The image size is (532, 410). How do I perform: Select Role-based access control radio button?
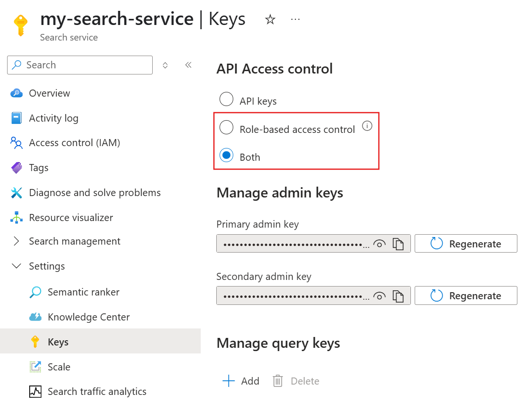tap(226, 127)
